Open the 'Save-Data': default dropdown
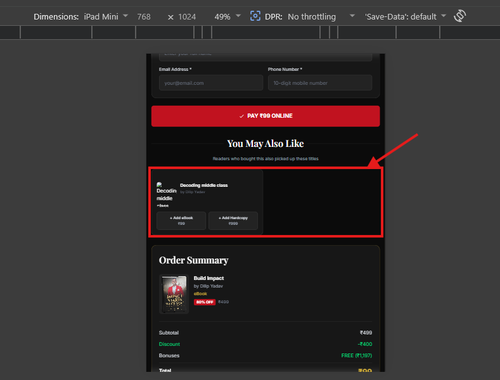Image resolution: width=500 pixels, height=380 pixels. (405, 16)
